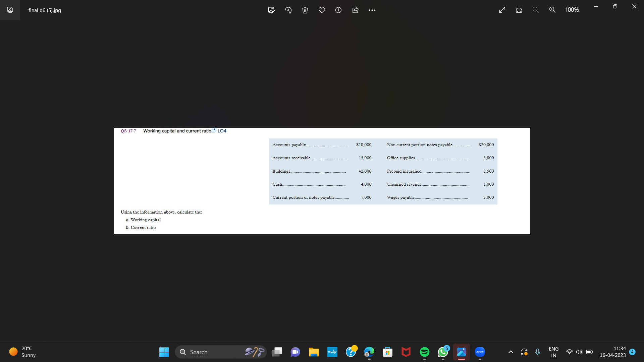Viewport: 644px width, 362px height.
Task: Click the Share icon
Action: [x=355, y=10]
